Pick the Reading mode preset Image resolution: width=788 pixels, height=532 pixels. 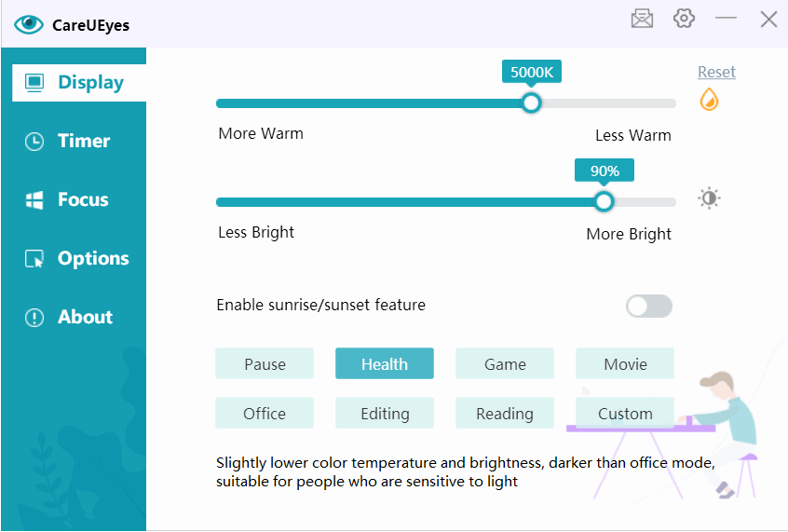505,413
